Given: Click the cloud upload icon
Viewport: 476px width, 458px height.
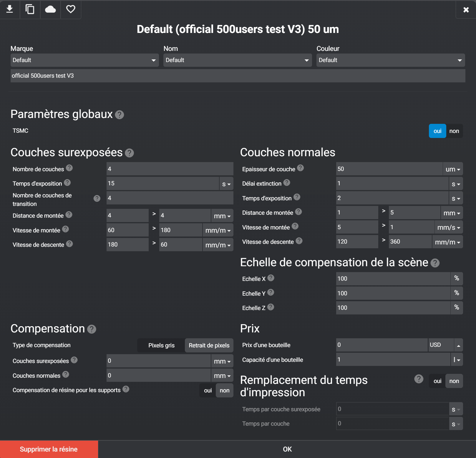Looking at the screenshot, I should click(x=50, y=9).
